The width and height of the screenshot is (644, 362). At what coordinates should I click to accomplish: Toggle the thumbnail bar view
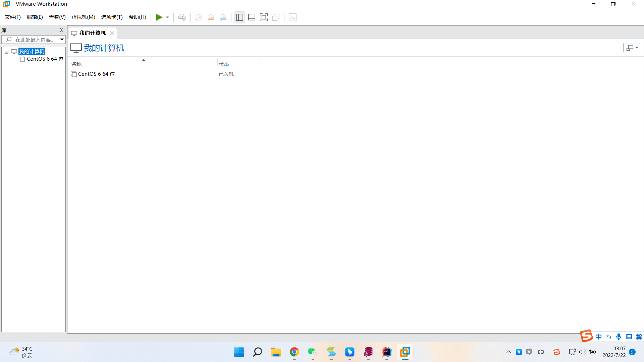[x=252, y=17]
